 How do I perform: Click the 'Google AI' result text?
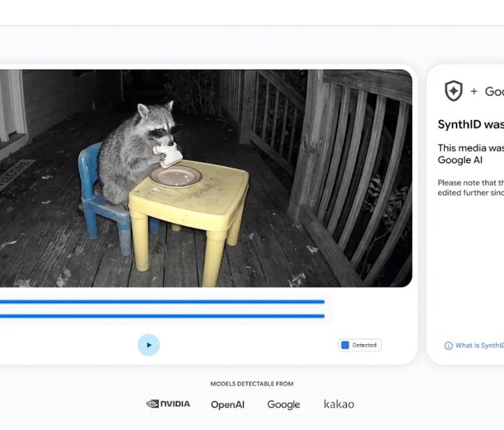pyautogui.click(x=460, y=160)
